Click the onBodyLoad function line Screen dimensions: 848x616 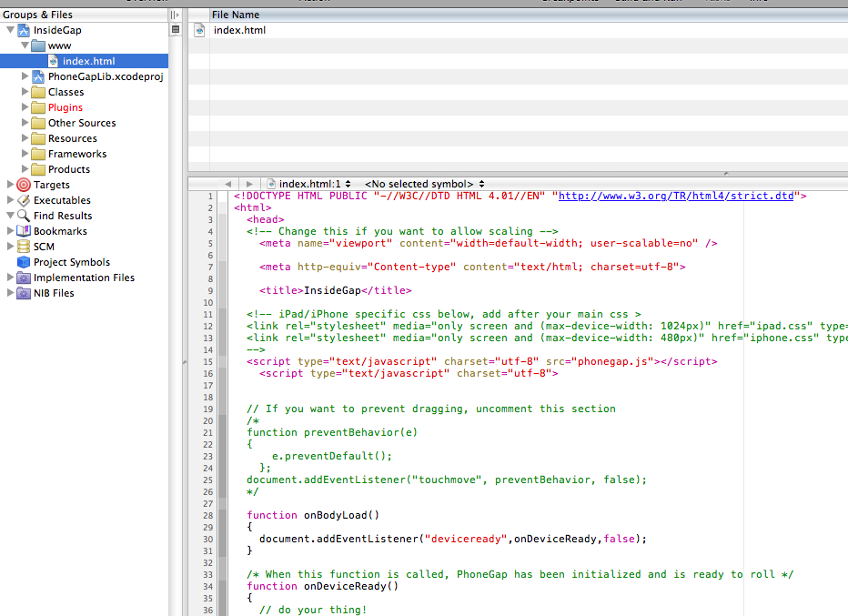tap(313, 515)
